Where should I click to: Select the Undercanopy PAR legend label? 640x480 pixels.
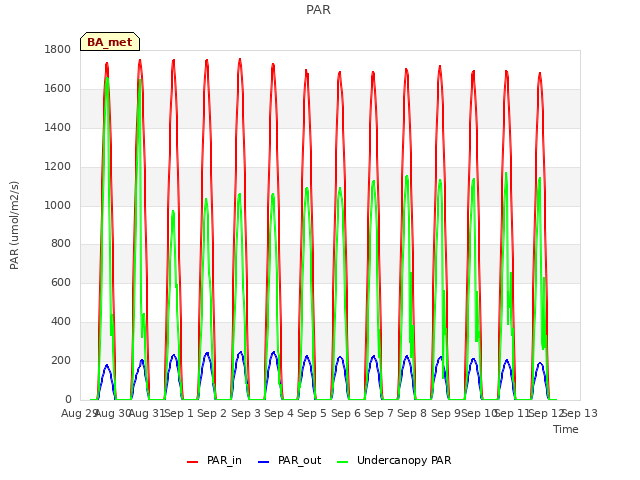click(x=404, y=460)
